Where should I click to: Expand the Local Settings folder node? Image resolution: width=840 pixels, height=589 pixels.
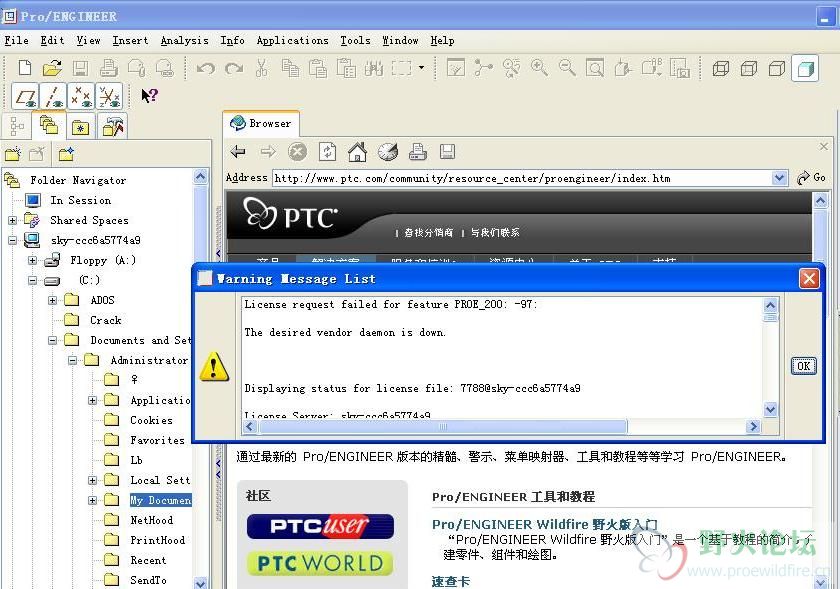point(93,480)
